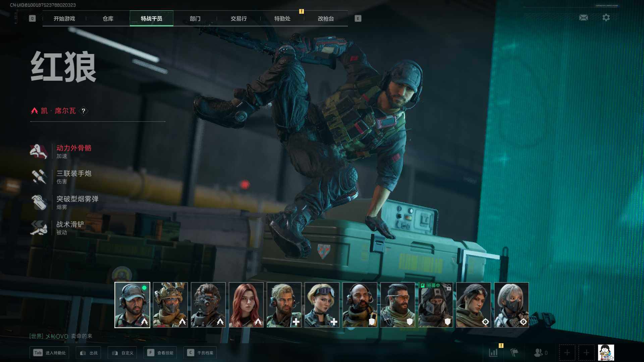
Task: Switch to the 仓库 tab
Action: pyautogui.click(x=108, y=18)
